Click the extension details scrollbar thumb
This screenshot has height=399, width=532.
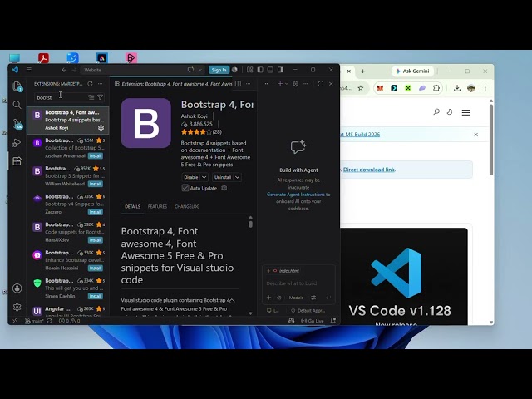pyautogui.click(x=250, y=224)
